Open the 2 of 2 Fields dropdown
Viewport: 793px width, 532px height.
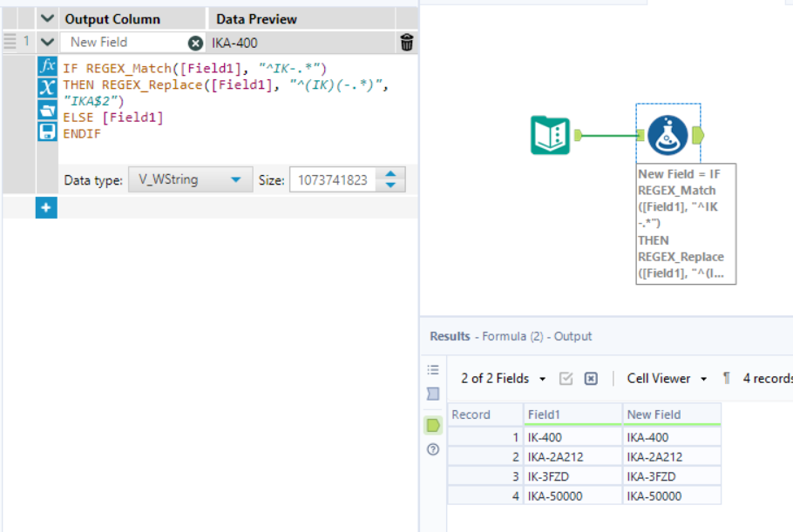(497, 379)
